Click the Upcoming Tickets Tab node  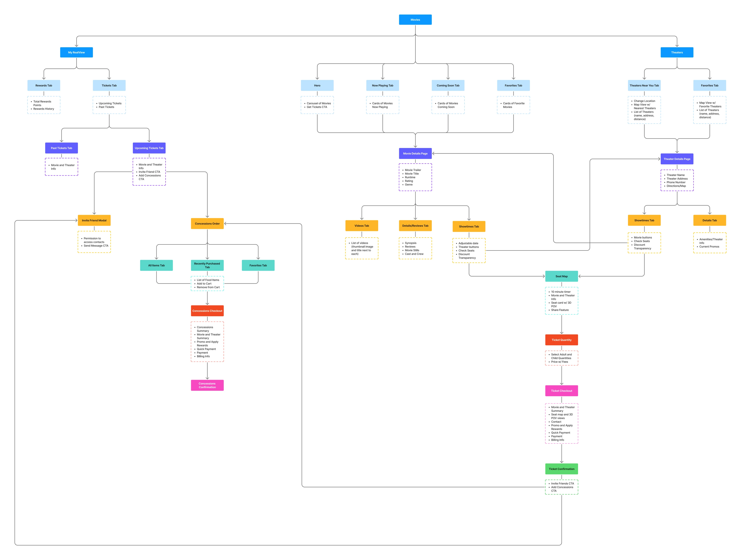pos(149,148)
